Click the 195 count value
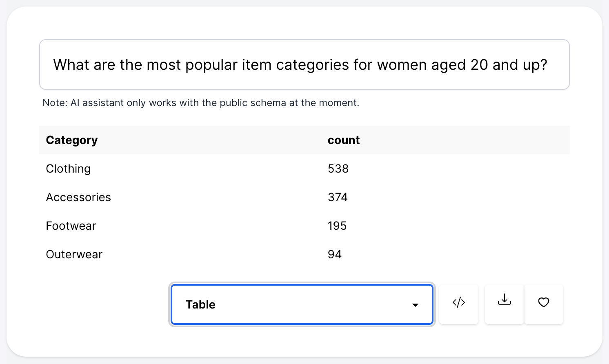Screen dimensions: 609x364 [337, 226]
